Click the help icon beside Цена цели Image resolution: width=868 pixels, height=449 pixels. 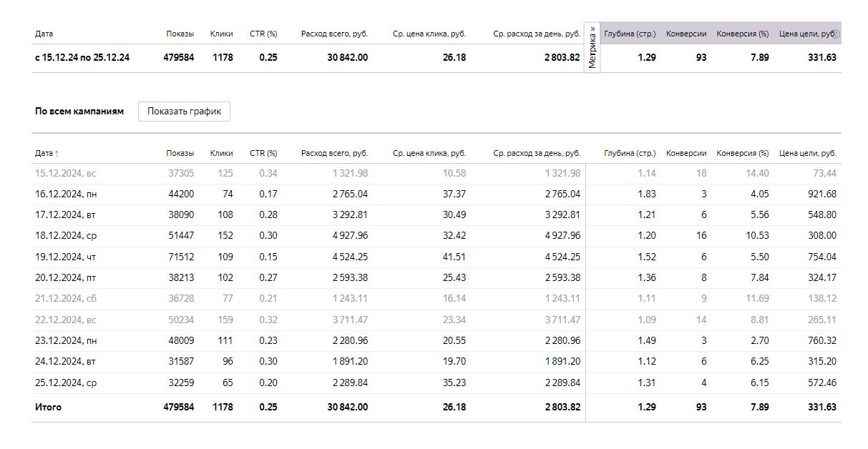837,34
